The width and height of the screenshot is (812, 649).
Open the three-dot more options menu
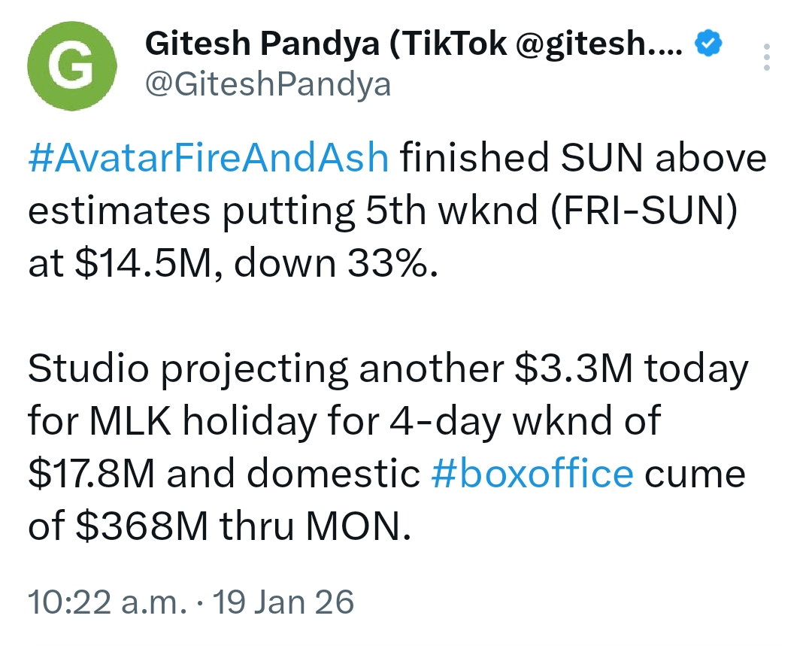[x=766, y=57]
